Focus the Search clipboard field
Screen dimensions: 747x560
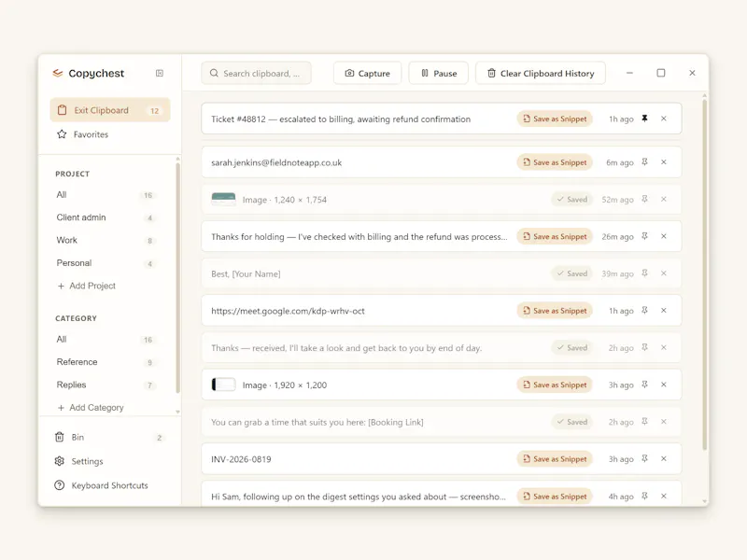(x=256, y=73)
